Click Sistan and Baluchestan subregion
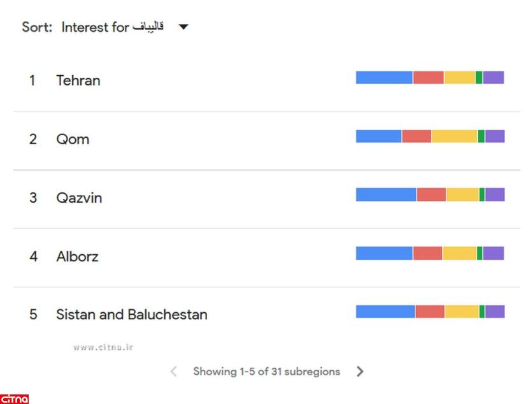Screen dimensions: 532x404 pos(131,314)
